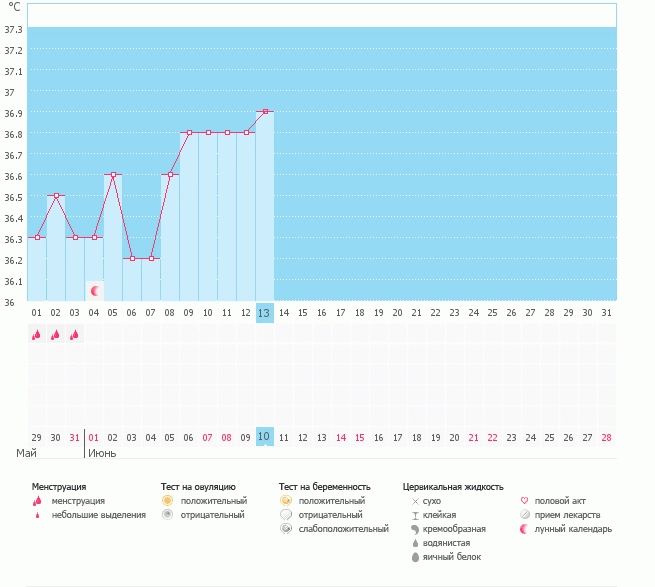
Task: Click the negative ovulation test icon
Action: tap(168, 515)
